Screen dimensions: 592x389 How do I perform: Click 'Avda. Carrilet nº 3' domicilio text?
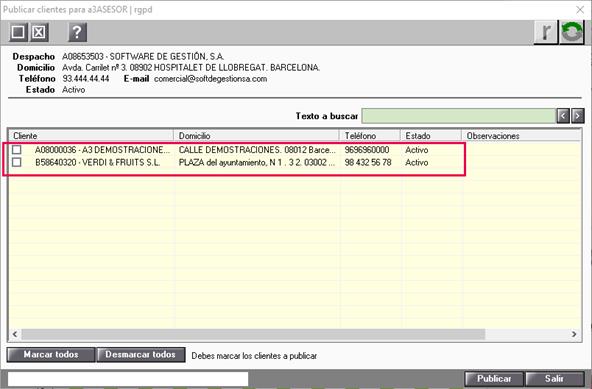(95, 68)
